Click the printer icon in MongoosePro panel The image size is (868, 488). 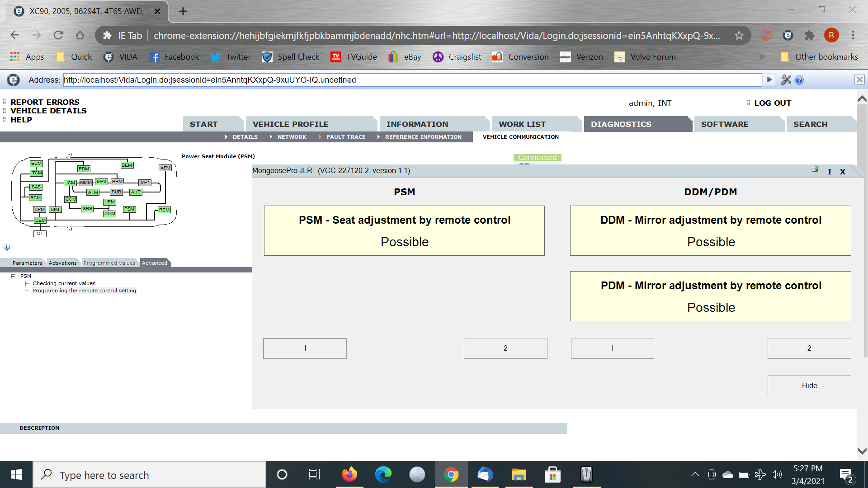[815, 169]
